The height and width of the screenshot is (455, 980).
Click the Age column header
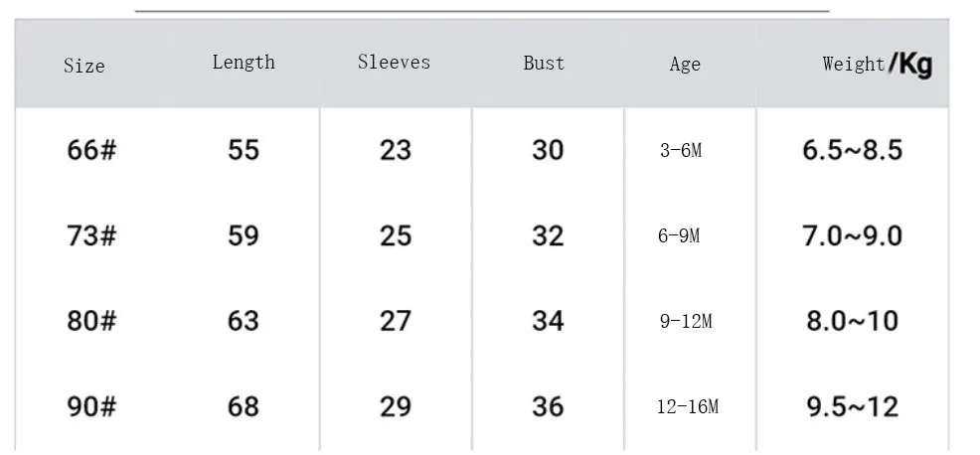pos(685,65)
